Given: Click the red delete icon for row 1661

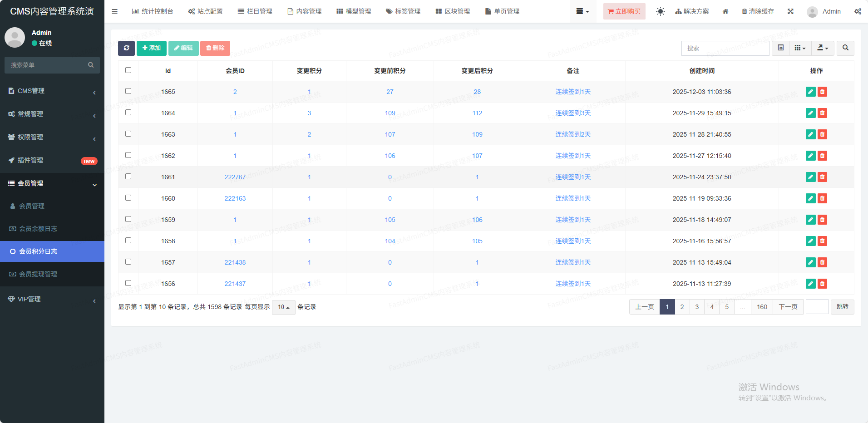Looking at the screenshot, I should click(822, 177).
